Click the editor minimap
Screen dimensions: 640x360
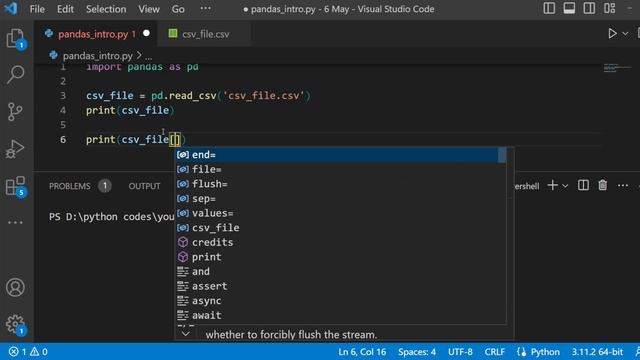pos(617,68)
